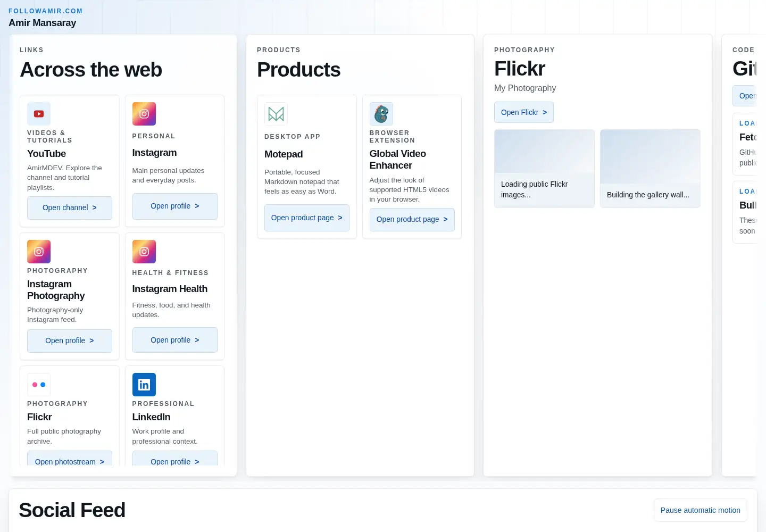The height and width of the screenshot is (532, 766).
Task: Click the Motepad app icon
Action: (x=276, y=114)
